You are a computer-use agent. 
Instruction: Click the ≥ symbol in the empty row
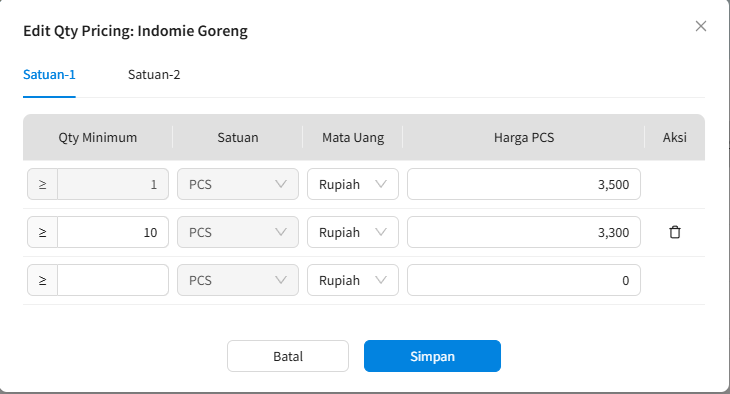click(42, 280)
